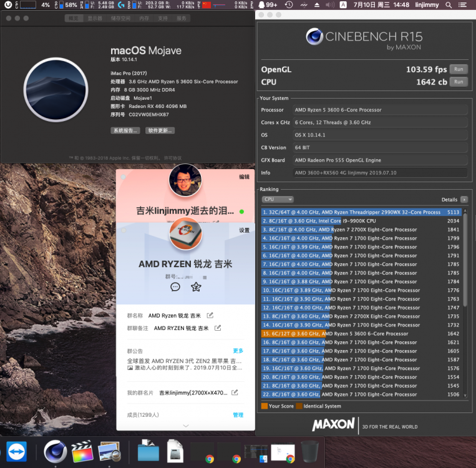Expand the Details arrow in Ranking

[x=464, y=200]
